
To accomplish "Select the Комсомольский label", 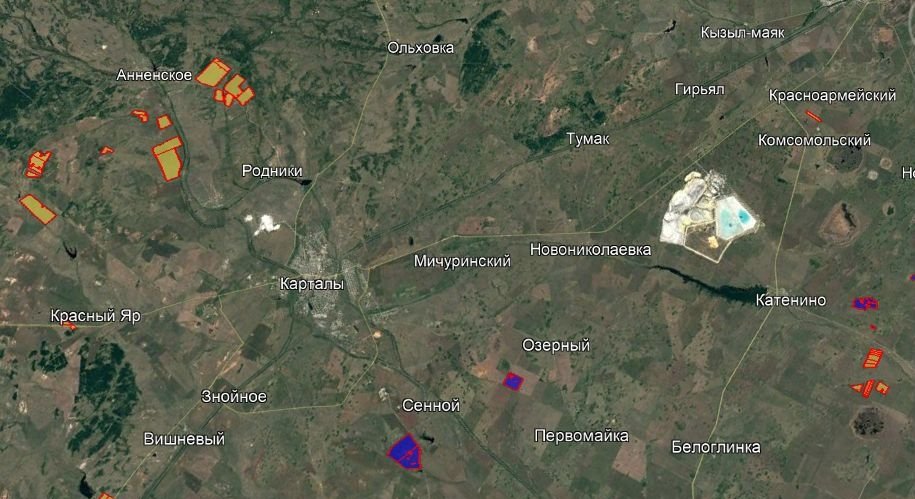I will (814, 140).
